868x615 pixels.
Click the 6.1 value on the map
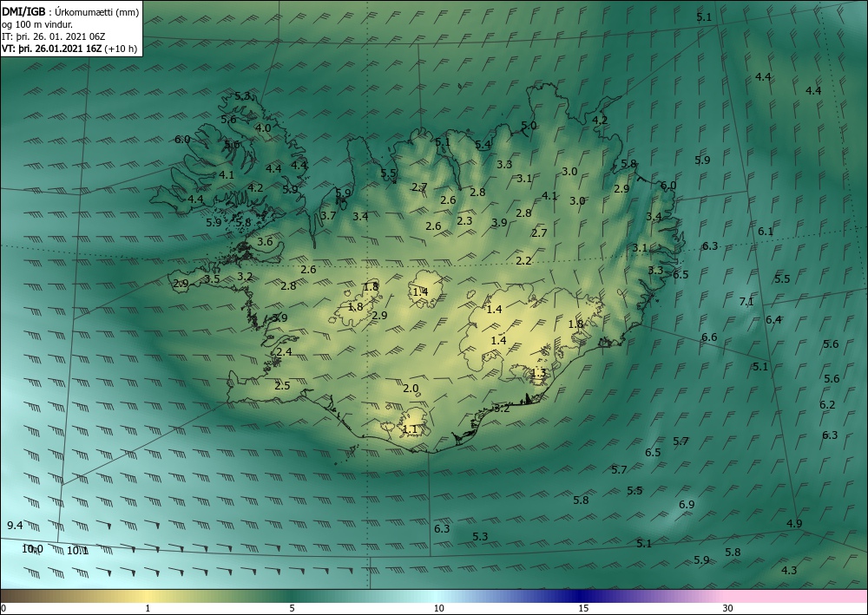pyautogui.click(x=766, y=232)
